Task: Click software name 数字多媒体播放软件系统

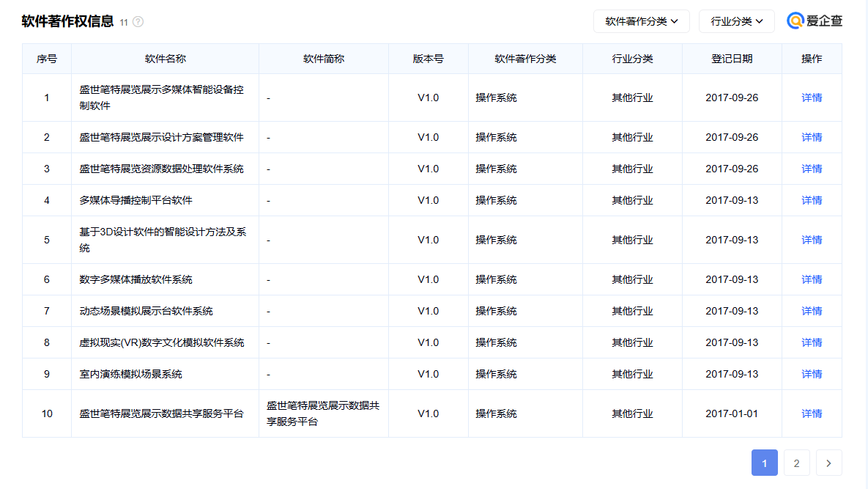Action: (136, 279)
